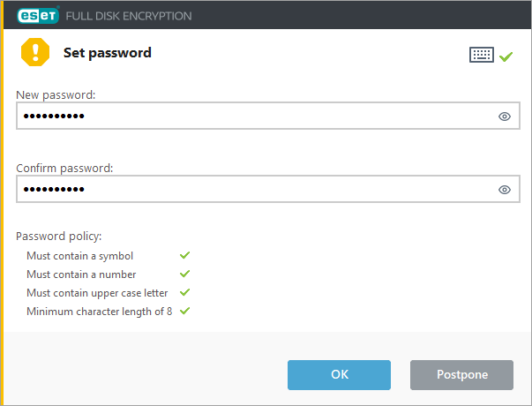Select the "Must contain a number" rule text
The height and width of the screenshot is (406, 532).
pos(81,274)
